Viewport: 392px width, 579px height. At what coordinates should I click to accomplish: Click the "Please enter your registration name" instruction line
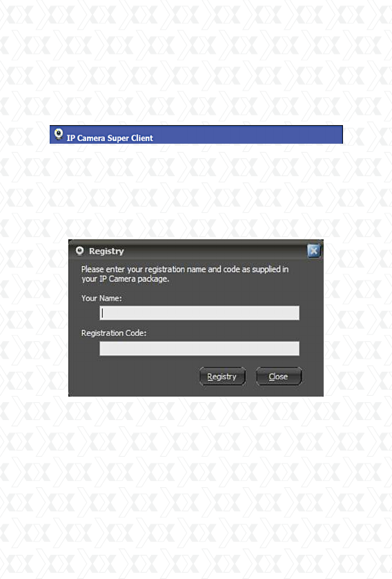point(185,269)
